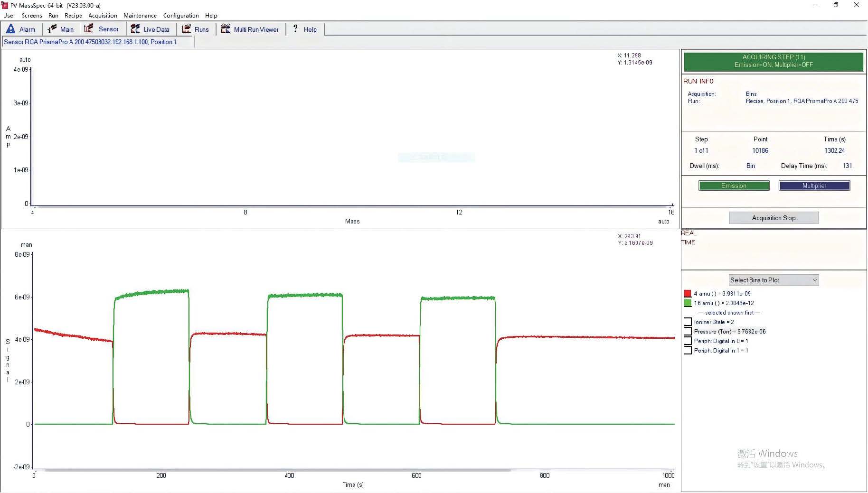Viewport: 868px width, 493px height.
Task: Click the PV MassSpec app icon
Action: click(5, 5)
